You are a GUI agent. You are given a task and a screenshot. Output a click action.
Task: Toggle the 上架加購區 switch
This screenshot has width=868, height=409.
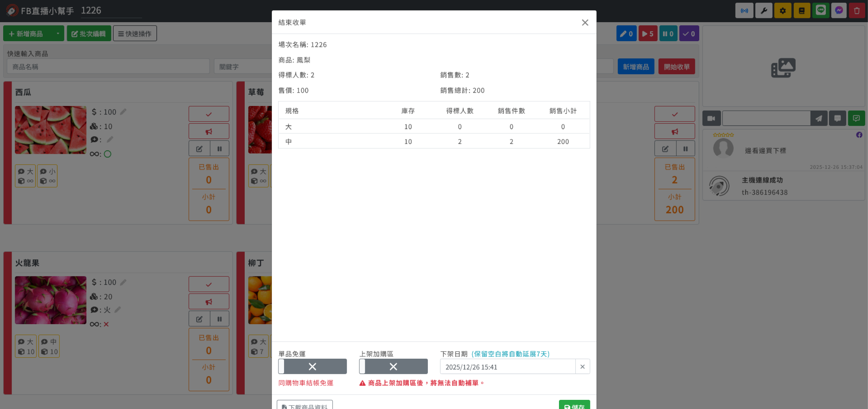click(x=393, y=366)
